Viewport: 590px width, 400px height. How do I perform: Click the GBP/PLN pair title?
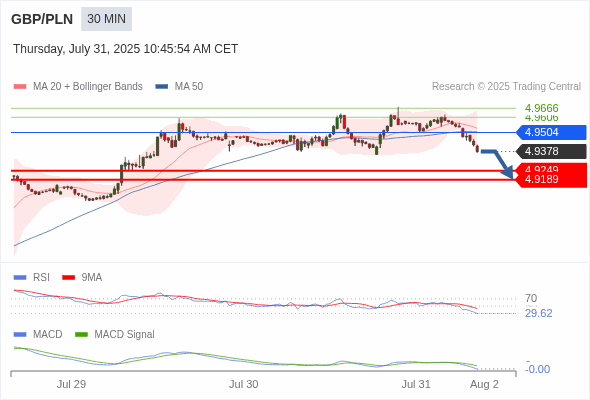pyautogui.click(x=42, y=19)
